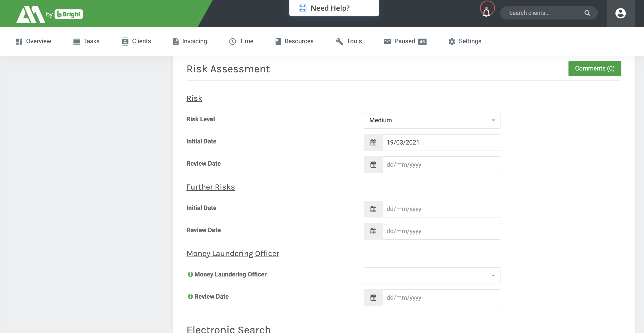Click the Tools wrench icon

pyautogui.click(x=339, y=41)
